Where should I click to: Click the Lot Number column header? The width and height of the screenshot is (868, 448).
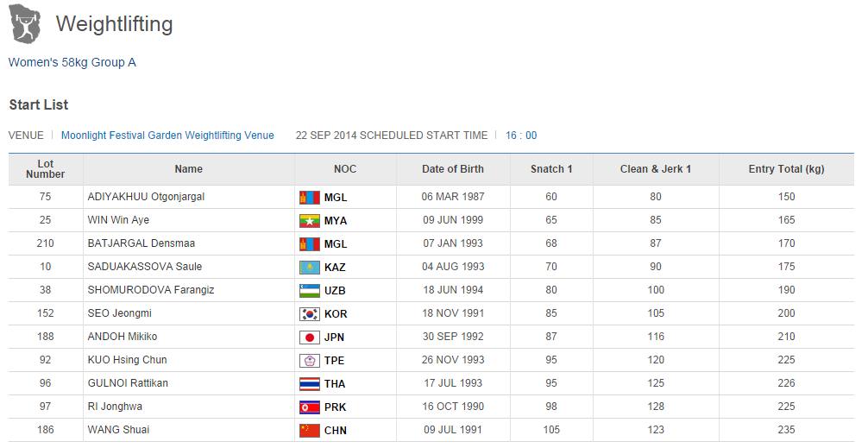pos(46,169)
